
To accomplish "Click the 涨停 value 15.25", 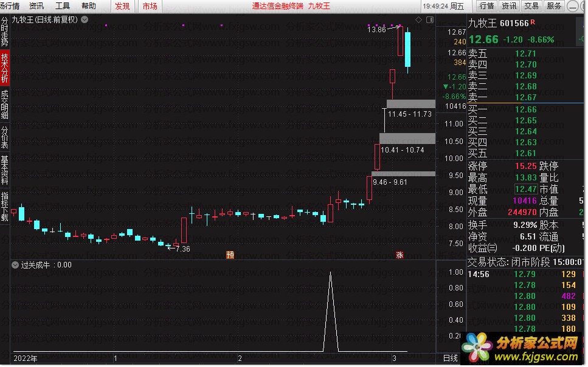I will [x=525, y=166].
